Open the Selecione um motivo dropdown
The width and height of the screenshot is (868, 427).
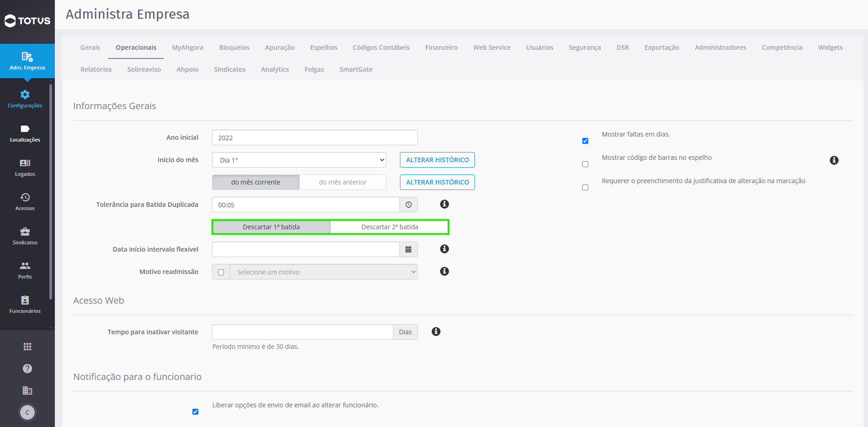(324, 272)
